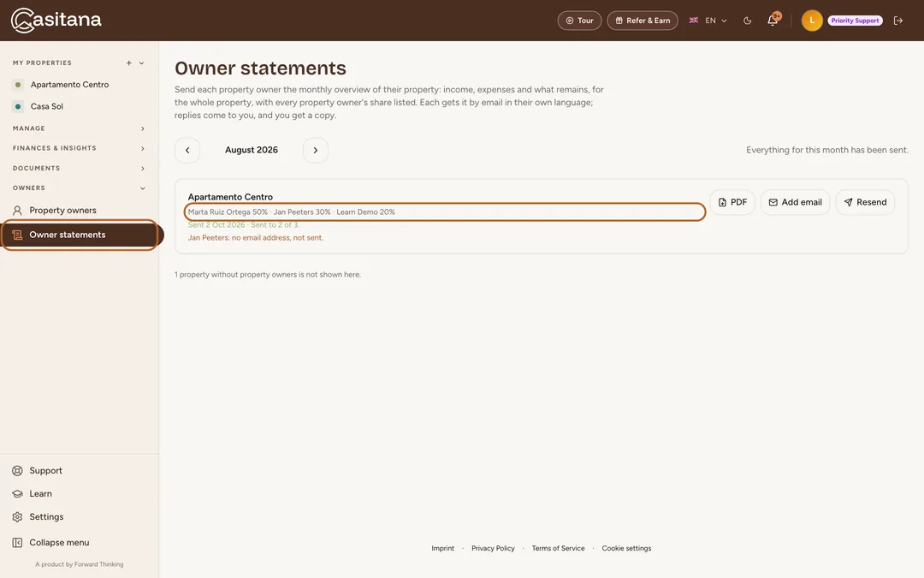Click the logout icon
Viewport: 924px width, 578px height.
898,21
